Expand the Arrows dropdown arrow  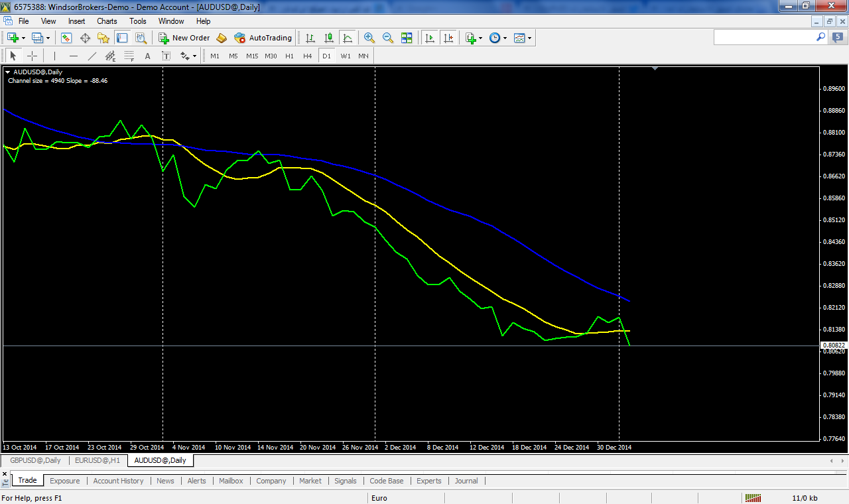tap(195, 56)
